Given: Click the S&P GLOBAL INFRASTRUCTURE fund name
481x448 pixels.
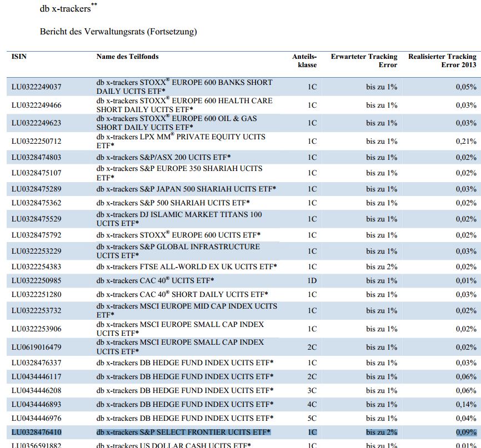Looking at the screenshot, I should pyautogui.click(x=178, y=251).
